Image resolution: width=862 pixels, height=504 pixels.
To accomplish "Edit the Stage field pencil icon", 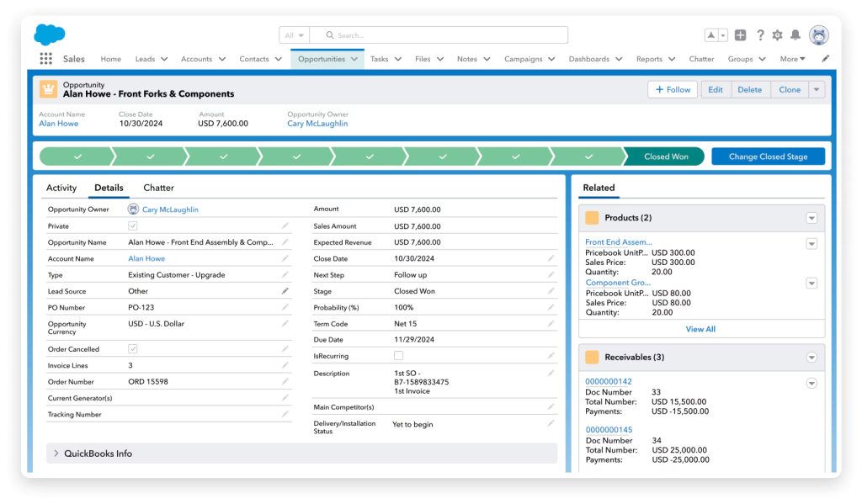I will pyautogui.click(x=551, y=291).
